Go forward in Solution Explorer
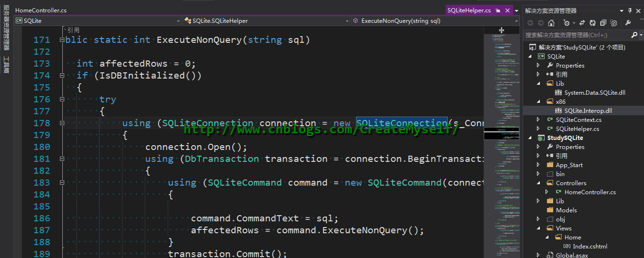The height and width of the screenshot is (258, 644). tap(541, 23)
